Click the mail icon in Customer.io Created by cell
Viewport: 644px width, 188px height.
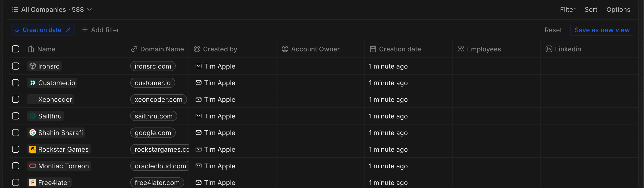pos(199,83)
